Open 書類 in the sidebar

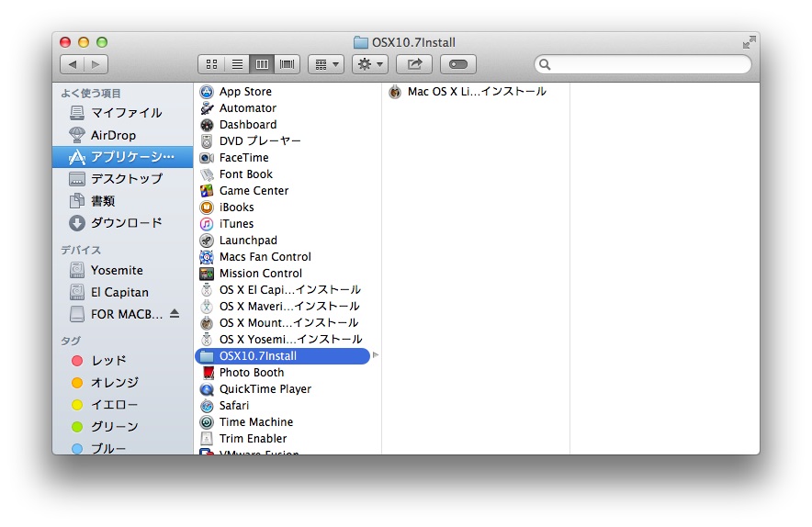point(123,201)
